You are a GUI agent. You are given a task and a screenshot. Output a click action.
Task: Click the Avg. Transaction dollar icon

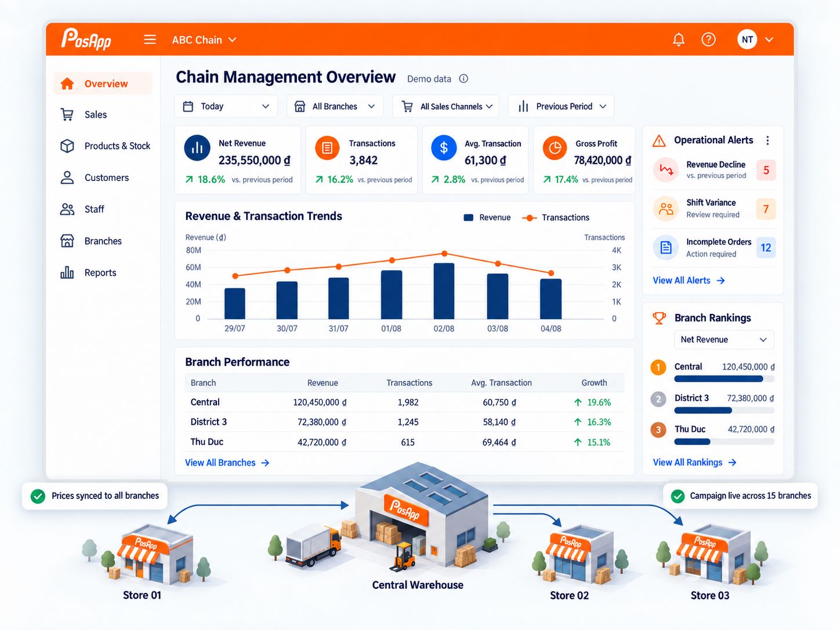[444, 148]
